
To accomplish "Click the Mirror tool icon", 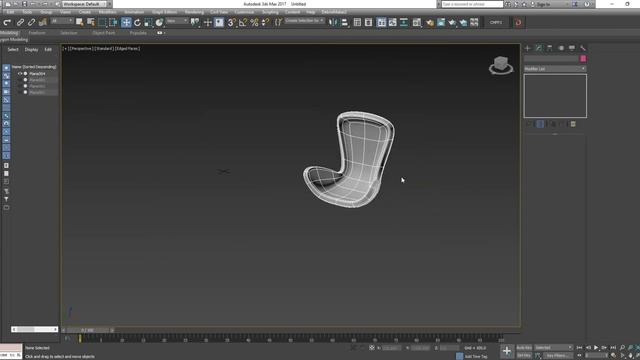I will [333, 22].
